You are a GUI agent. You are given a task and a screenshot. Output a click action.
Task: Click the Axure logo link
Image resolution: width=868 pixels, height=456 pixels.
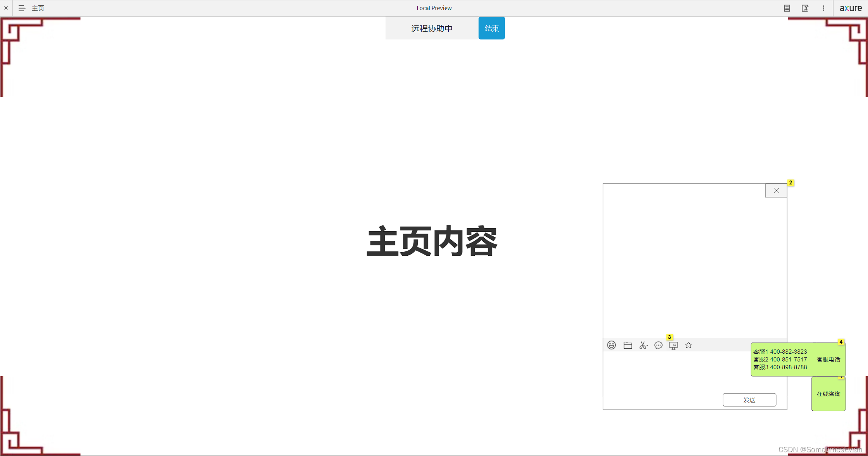click(851, 8)
